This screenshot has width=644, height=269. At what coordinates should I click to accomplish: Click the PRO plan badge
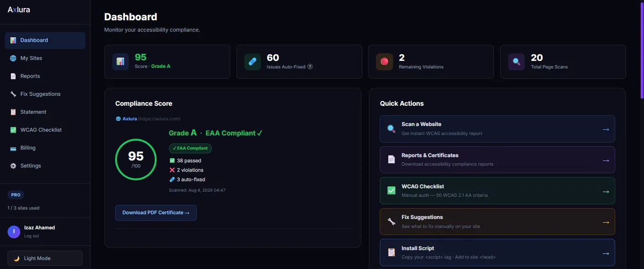(x=16, y=195)
